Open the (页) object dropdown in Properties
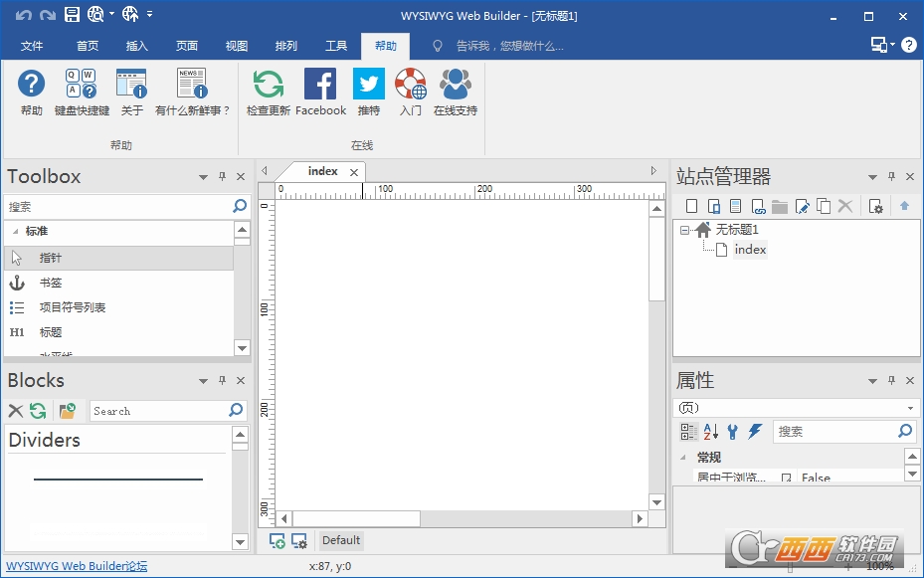The width and height of the screenshot is (924, 578). (x=910, y=408)
